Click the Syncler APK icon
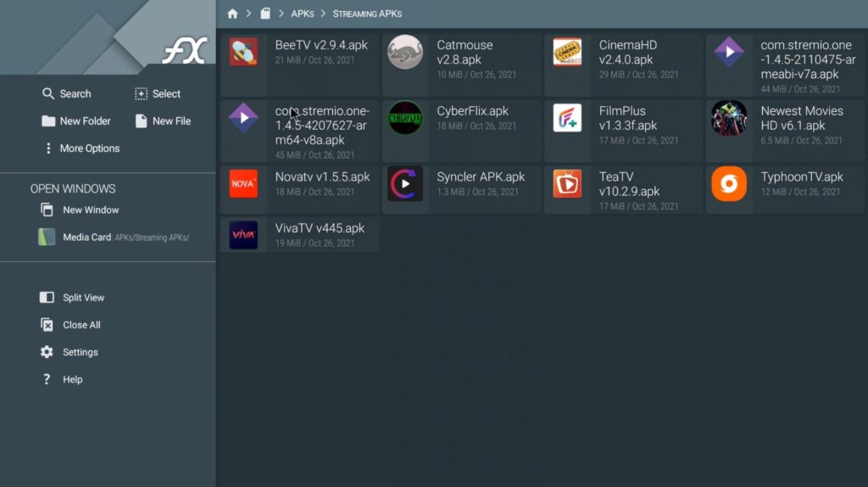Viewport: 868px width, 487px height. coord(405,183)
